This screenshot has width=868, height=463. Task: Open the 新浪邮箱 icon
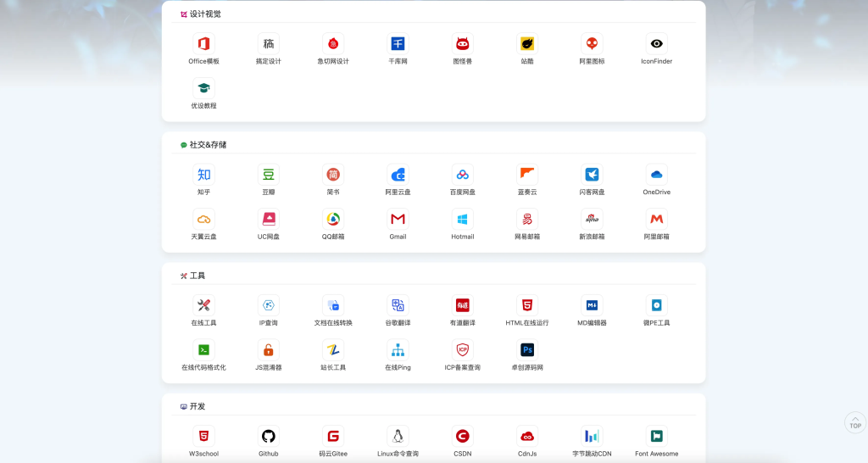coord(592,219)
